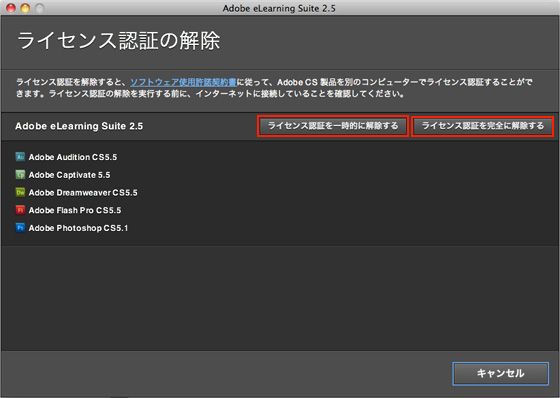
Task: Click the Adobe Captivate 5.5 icon
Action: (20, 174)
